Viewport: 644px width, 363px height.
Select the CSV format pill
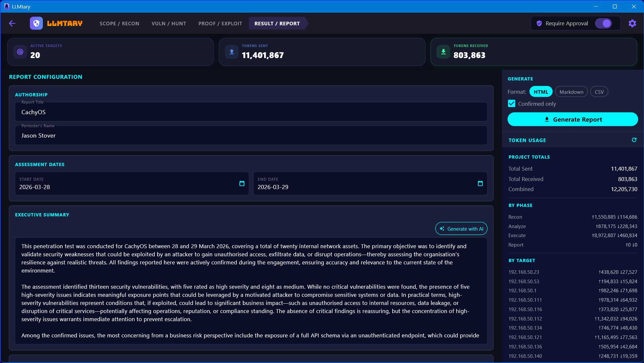click(599, 91)
